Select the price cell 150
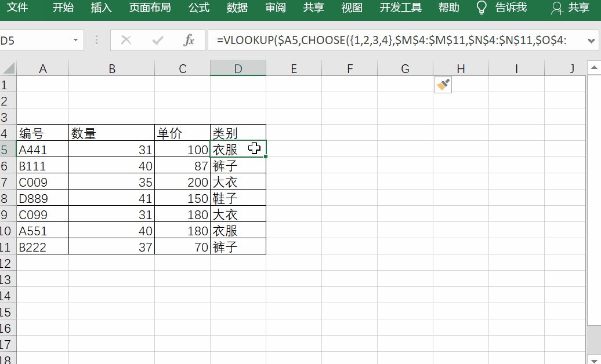Image resolution: width=601 pixels, height=364 pixels. pyautogui.click(x=182, y=198)
